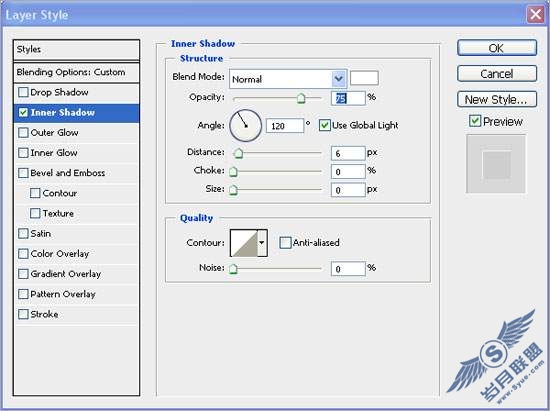The image size is (550, 411).
Task: Click the Cancel button
Action: point(497,74)
